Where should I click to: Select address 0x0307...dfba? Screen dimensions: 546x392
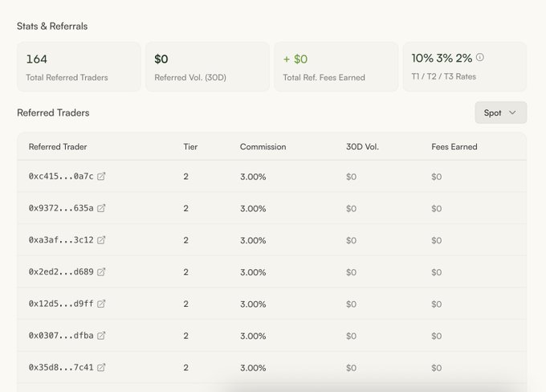pyautogui.click(x=61, y=336)
